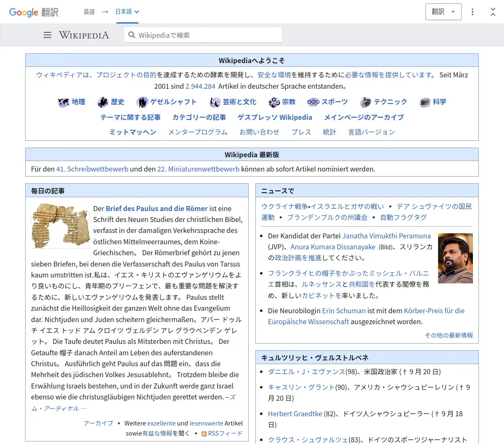Open the 宗教 portal link

pos(289,102)
